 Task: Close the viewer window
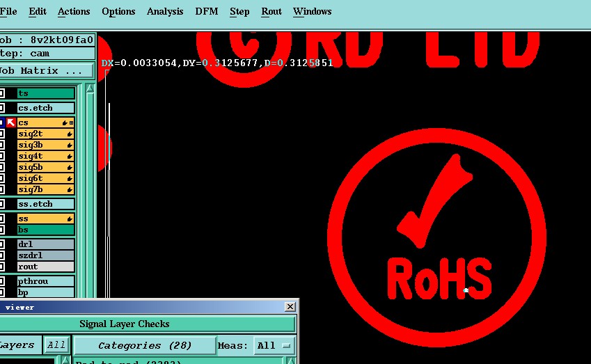pos(290,307)
